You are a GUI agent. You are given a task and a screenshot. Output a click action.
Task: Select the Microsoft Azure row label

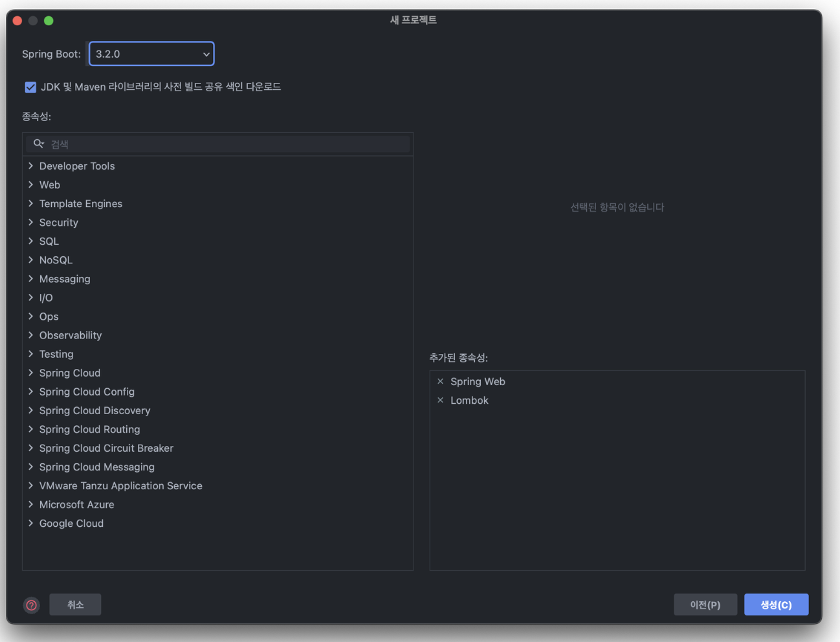[76, 504]
